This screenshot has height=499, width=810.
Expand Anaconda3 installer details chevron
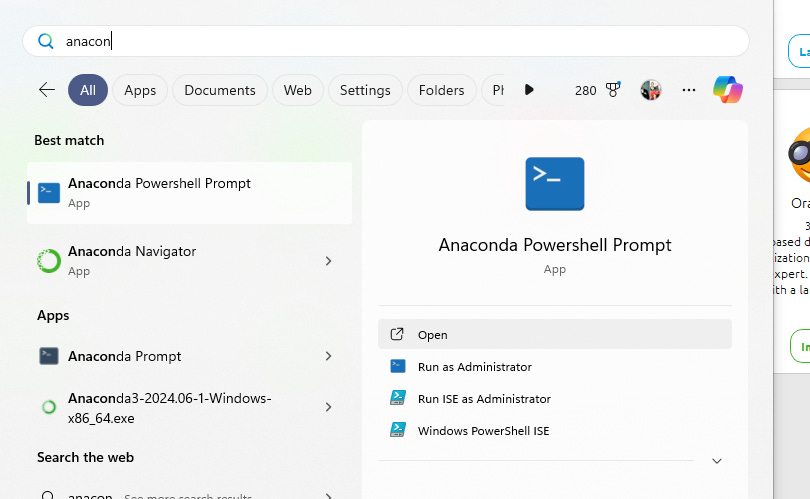point(329,407)
